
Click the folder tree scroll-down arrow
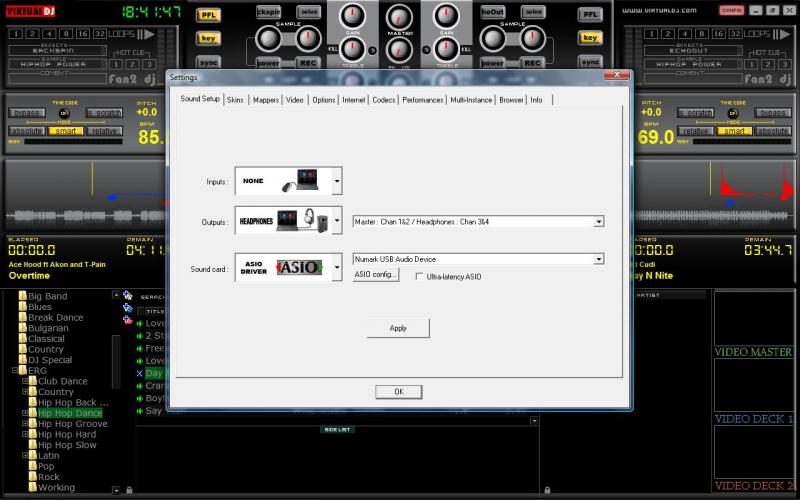tap(116, 490)
